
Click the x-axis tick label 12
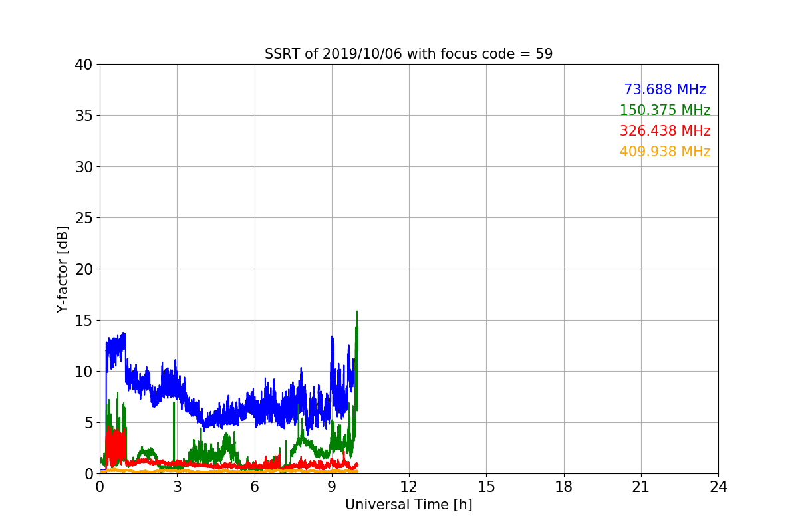pyautogui.click(x=409, y=487)
